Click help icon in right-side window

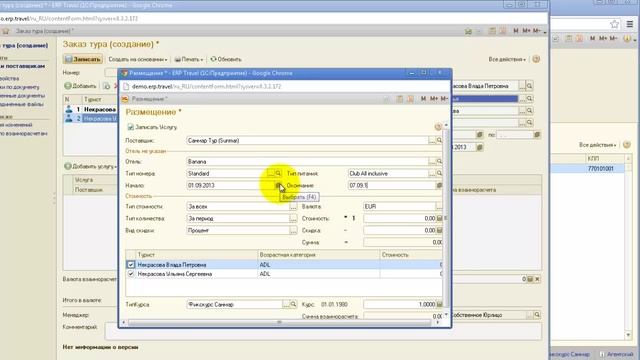[627, 145]
